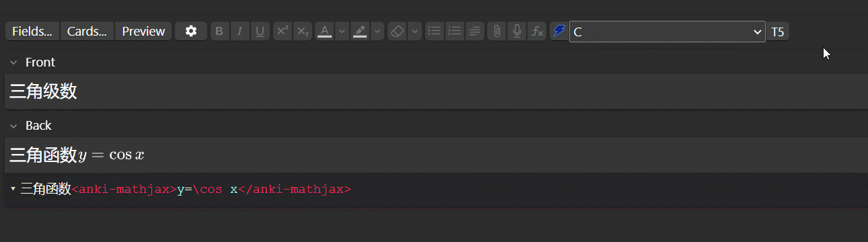
Task: Toggle bold formatting
Action: pyautogui.click(x=220, y=31)
